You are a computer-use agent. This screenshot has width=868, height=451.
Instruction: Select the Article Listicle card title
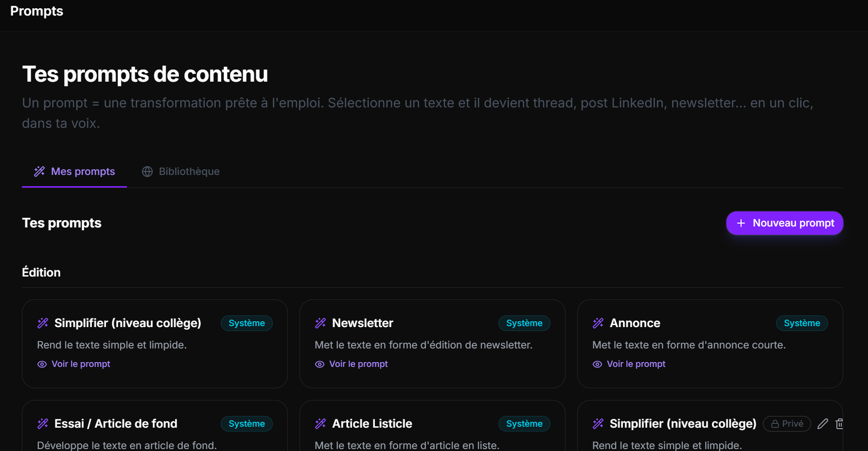[372, 424]
